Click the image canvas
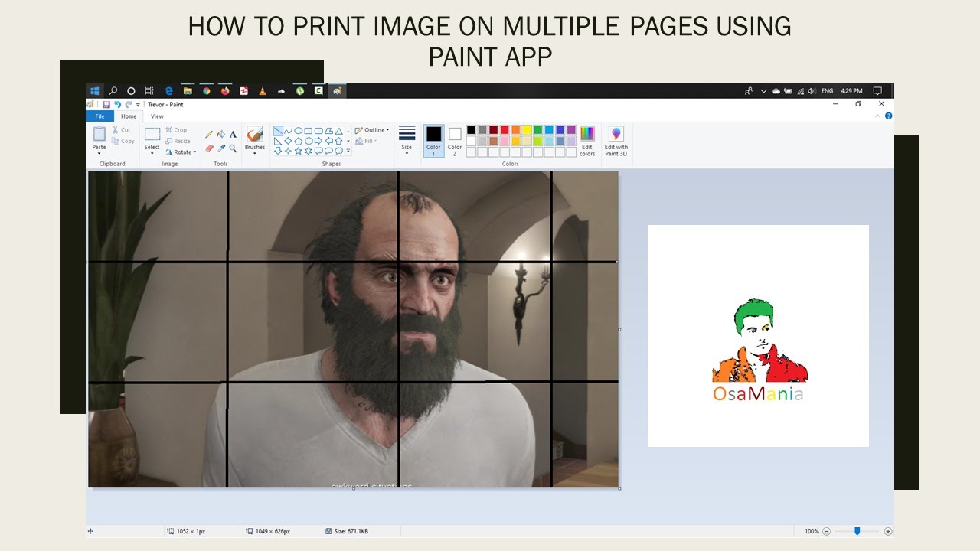The height and width of the screenshot is (551, 980). click(353, 329)
